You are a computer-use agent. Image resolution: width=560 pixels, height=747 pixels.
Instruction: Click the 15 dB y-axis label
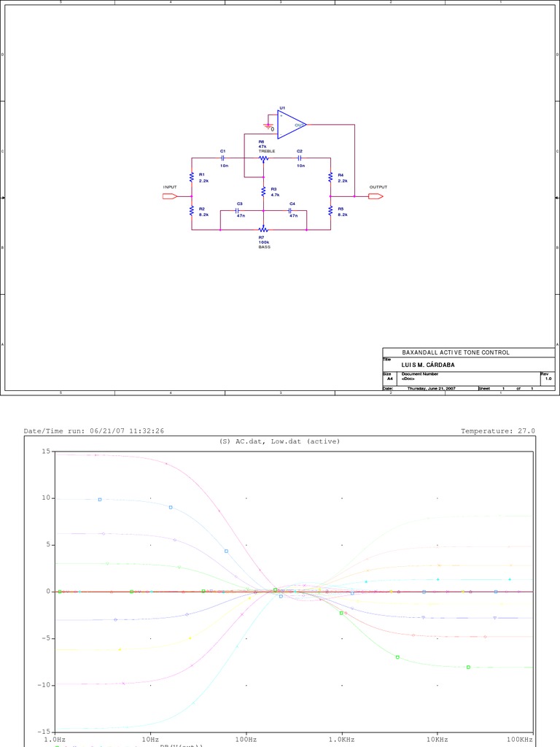pos(46,451)
